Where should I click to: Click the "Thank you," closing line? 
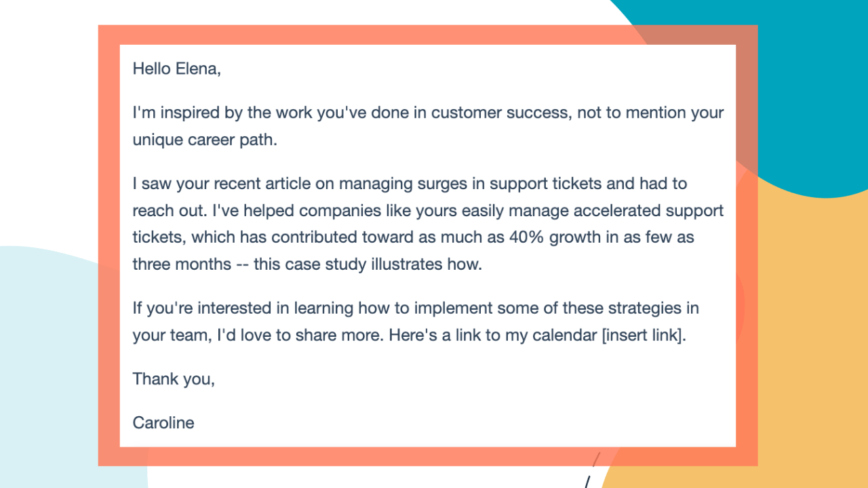coord(174,379)
